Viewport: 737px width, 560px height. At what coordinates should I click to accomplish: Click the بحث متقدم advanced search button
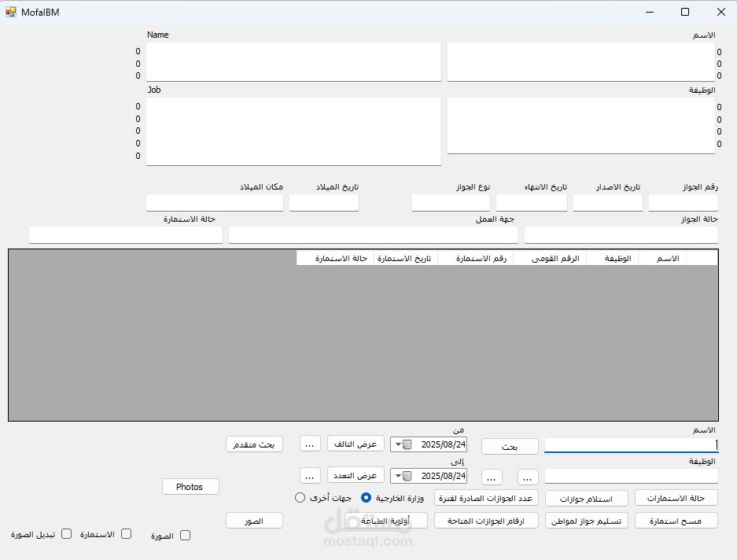254,444
